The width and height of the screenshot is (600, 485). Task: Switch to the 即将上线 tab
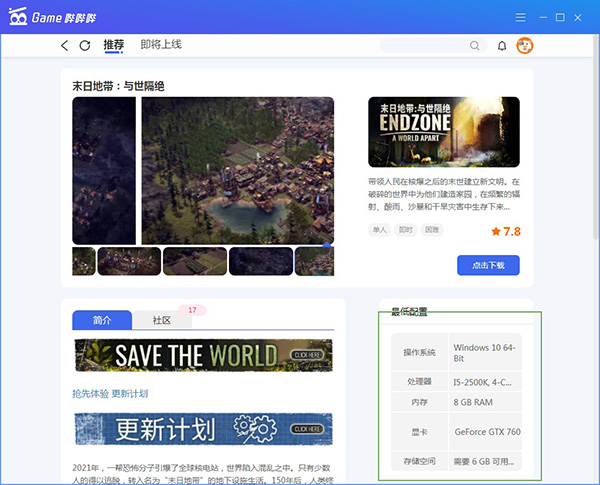coord(161,45)
